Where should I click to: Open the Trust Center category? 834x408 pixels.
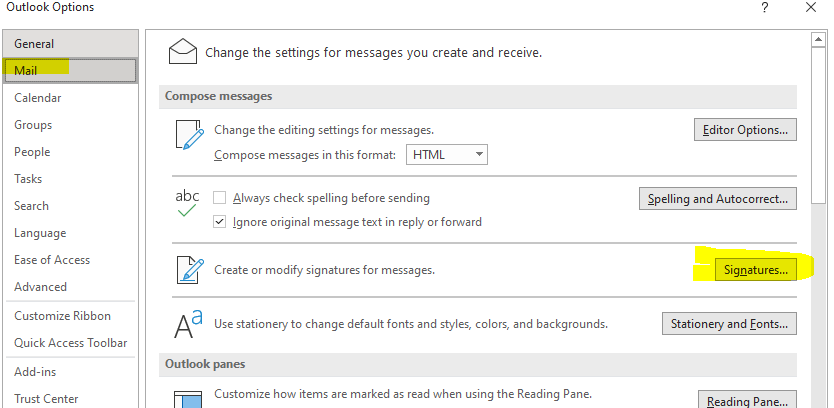[x=70, y=398]
